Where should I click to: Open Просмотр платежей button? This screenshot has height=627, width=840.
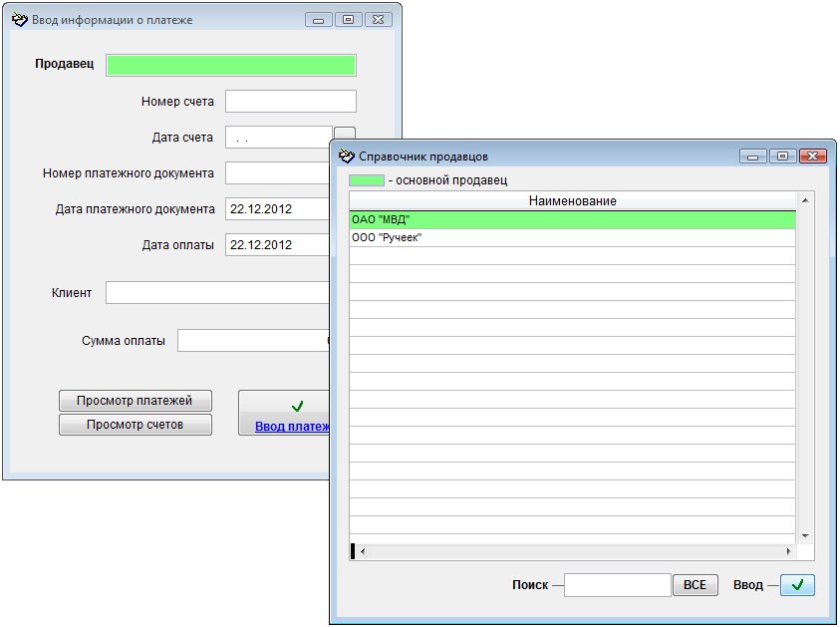coord(135,401)
